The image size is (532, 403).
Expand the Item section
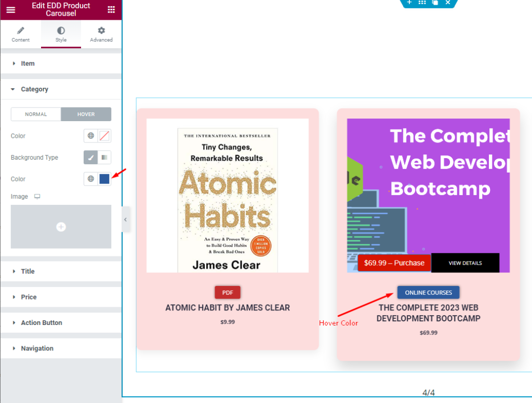61,63
